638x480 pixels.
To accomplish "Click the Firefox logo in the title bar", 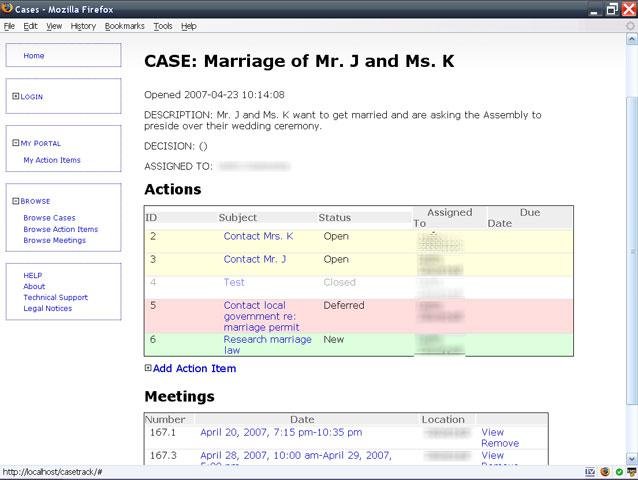I will 7,8.
